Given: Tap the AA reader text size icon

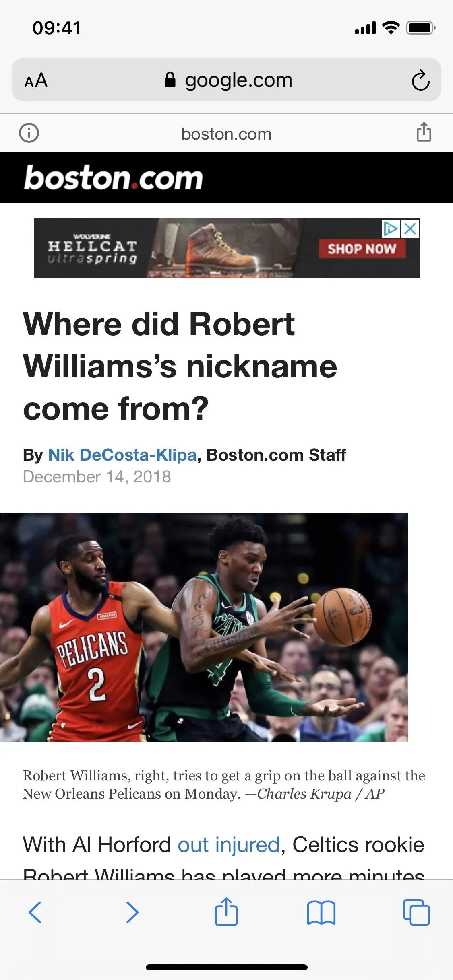Looking at the screenshot, I should 36,80.
